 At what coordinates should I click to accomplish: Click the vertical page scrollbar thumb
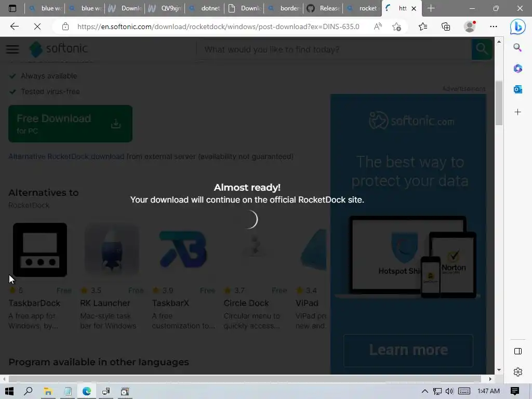[x=499, y=103]
